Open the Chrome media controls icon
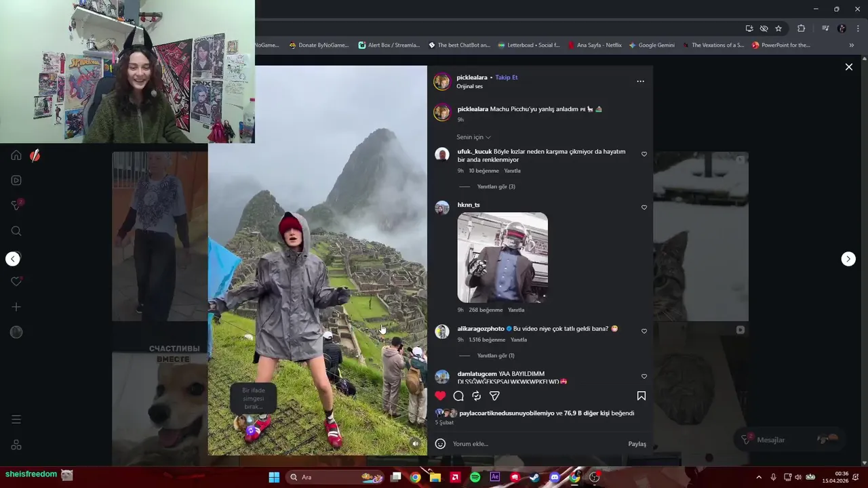This screenshot has height=488, width=868. coord(825,28)
